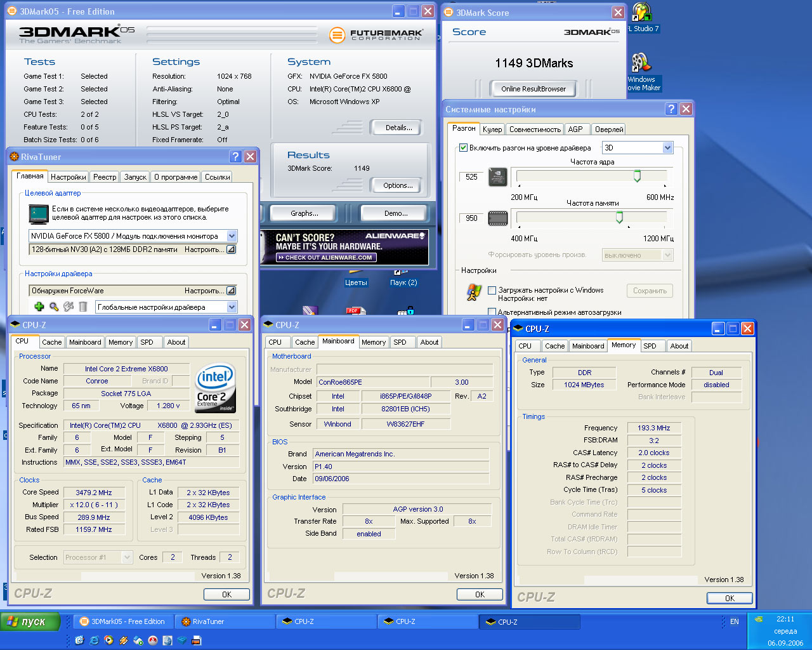
Task: Click the red printer icon in quick launch
Action: coord(197,640)
